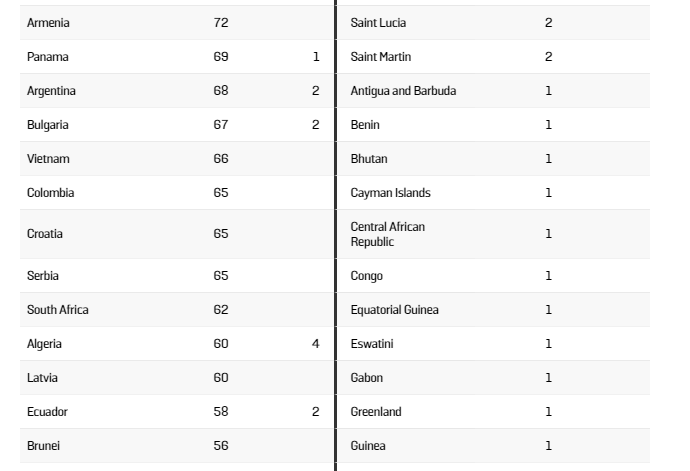The image size is (690, 471).
Task: Click the Greenland table entry
Action: (x=376, y=412)
